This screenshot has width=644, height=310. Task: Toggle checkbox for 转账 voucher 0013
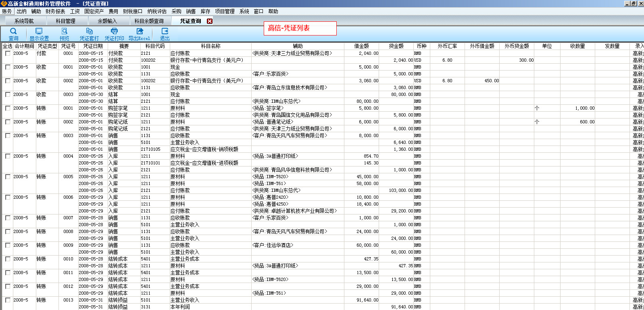pos(8,300)
